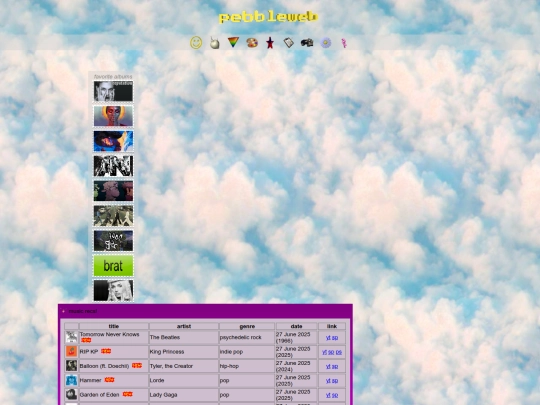
Task: Click the dark red star nav icon
Action: tap(270, 43)
